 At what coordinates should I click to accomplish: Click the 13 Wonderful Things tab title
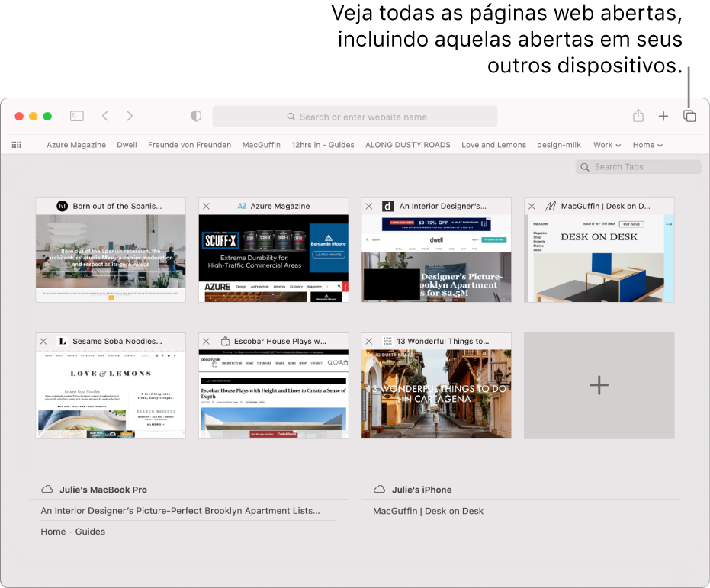tap(443, 342)
